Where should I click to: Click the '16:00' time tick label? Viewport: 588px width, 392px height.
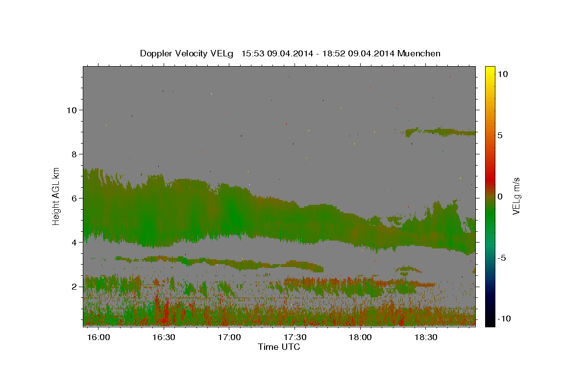[98, 337]
